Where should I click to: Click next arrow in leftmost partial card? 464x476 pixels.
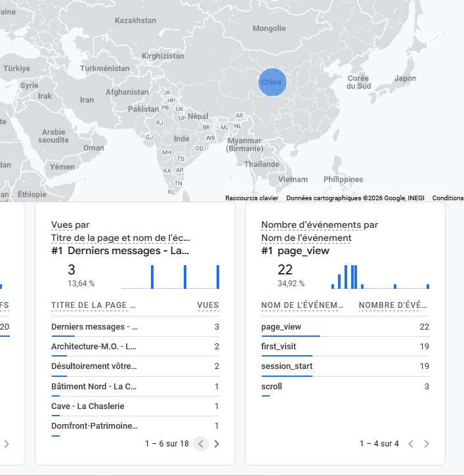click(x=7, y=444)
